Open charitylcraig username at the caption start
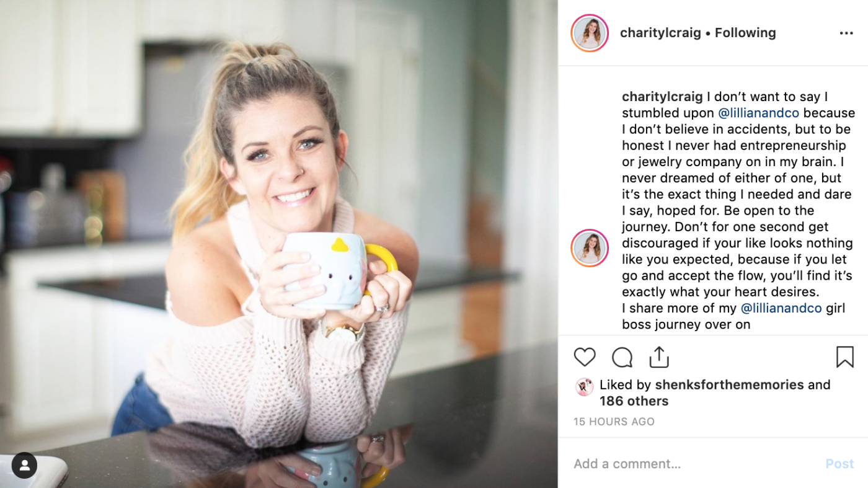This screenshot has width=868, height=488. (x=663, y=97)
